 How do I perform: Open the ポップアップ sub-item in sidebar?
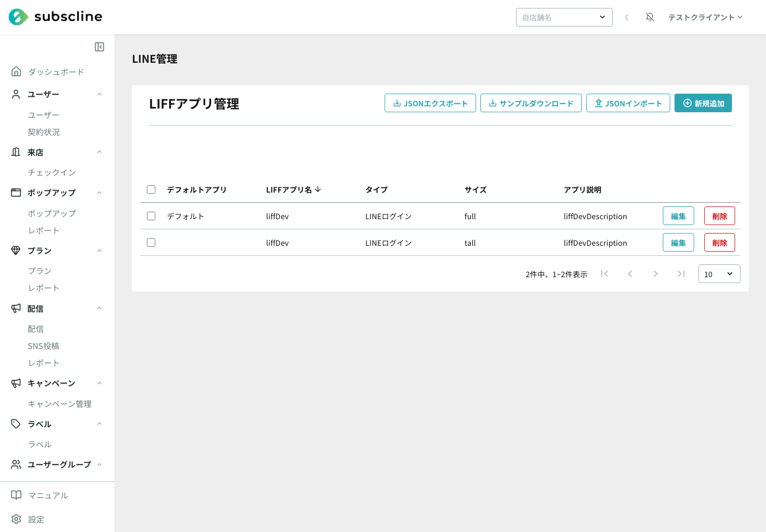[x=52, y=213]
